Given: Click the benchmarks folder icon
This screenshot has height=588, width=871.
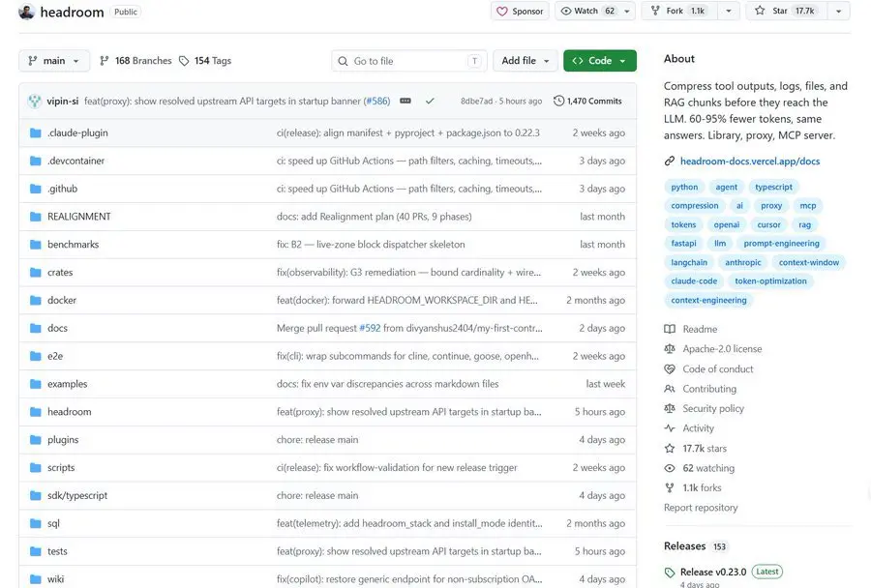Looking at the screenshot, I should 36,245.
